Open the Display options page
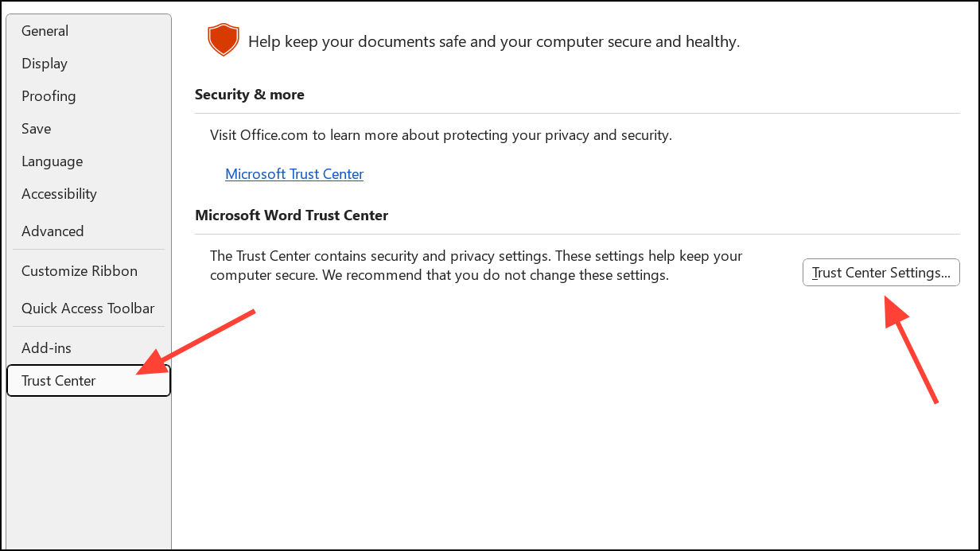This screenshot has width=980, height=551. tap(44, 63)
